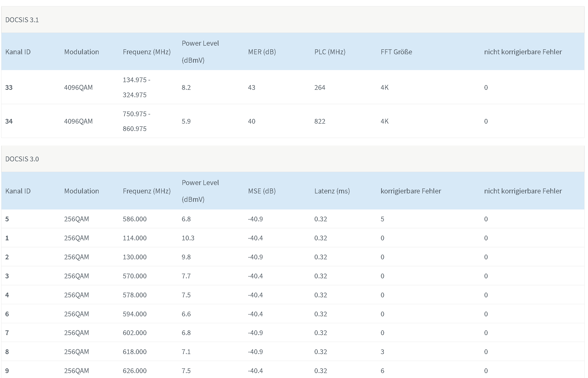Click the DOCSIS 3.0 section header

[x=22, y=159]
